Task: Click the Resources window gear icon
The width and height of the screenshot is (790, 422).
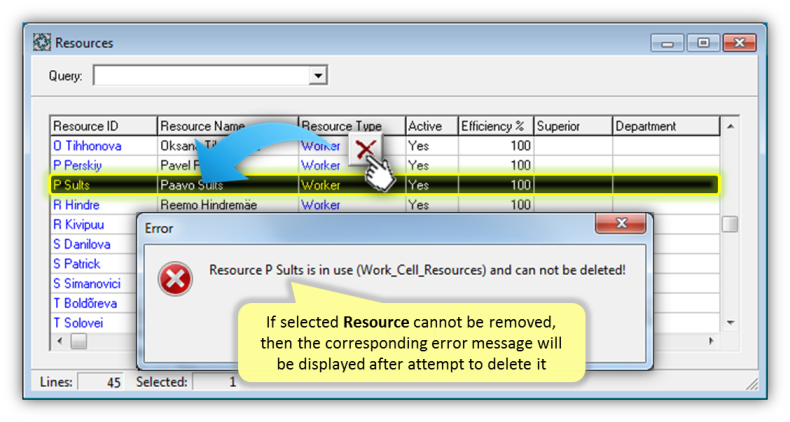Action: point(42,42)
